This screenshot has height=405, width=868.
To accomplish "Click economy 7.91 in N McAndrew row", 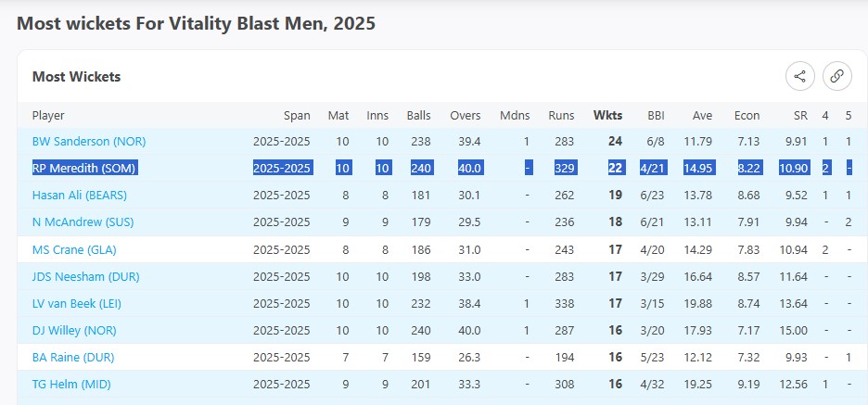I will click(748, 222).
